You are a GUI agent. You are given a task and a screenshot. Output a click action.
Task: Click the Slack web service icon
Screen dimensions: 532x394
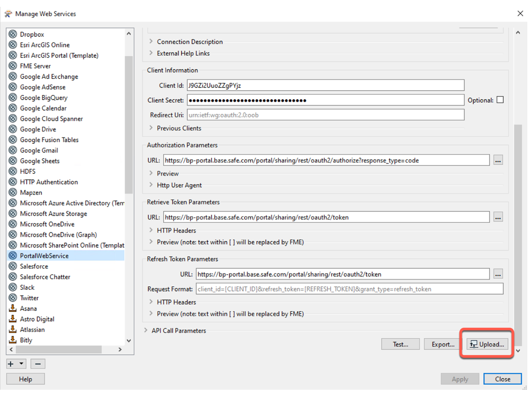(12, 287)
